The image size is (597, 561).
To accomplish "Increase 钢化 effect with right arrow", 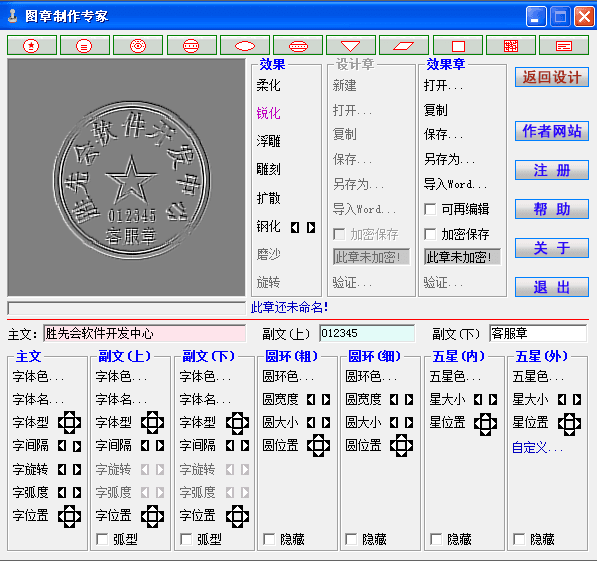I will click(x=311, y=227).
